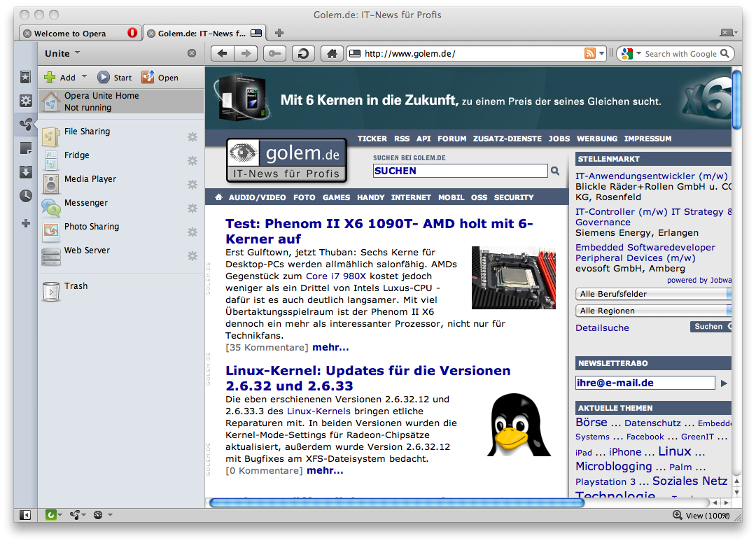Toggle the panel sidebar visibility button
The image size is (756, 543).
pyautogui.click(x=25, y=515)
